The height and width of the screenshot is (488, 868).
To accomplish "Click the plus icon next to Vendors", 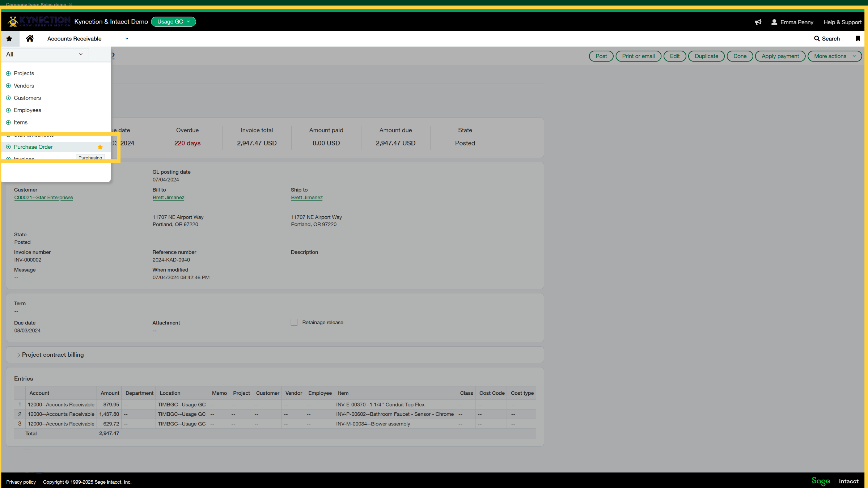I will pyautogui.click(x=8, y=86).
